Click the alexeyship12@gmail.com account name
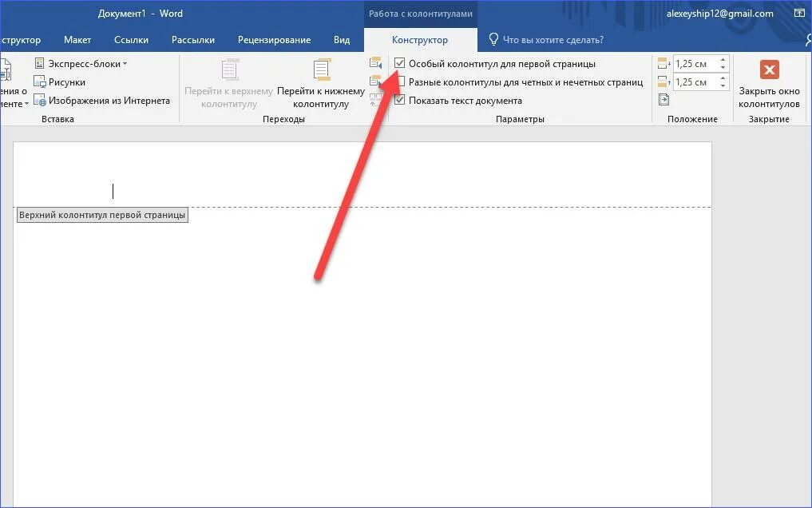Image resolution: width=812 pixels, height=508 pixels. pos(720,14)
